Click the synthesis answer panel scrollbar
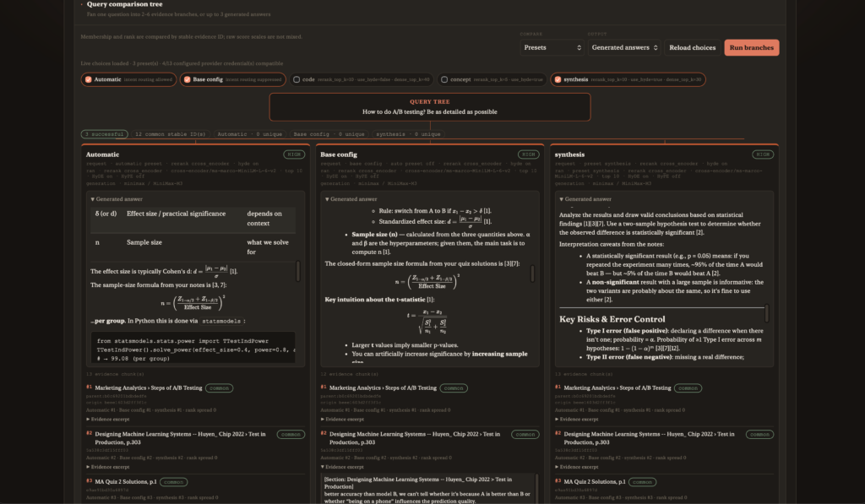This screenshot has width=865, height=504. pos(767,313)
